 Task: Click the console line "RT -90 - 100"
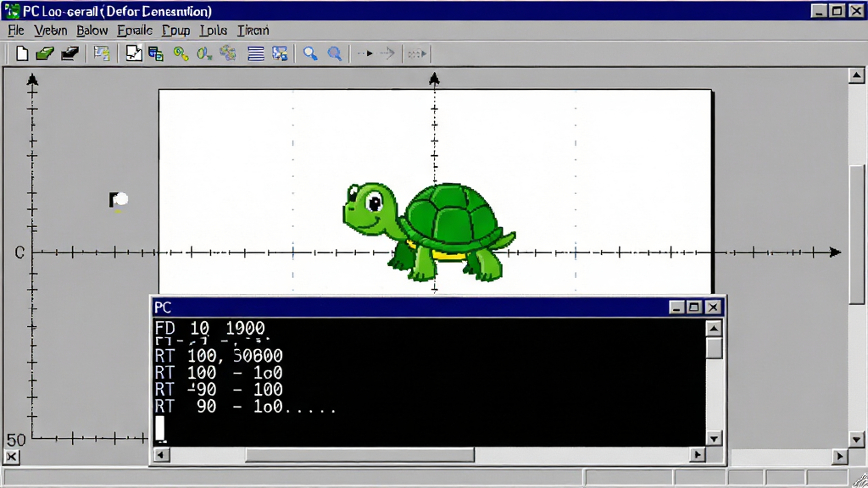219,390
